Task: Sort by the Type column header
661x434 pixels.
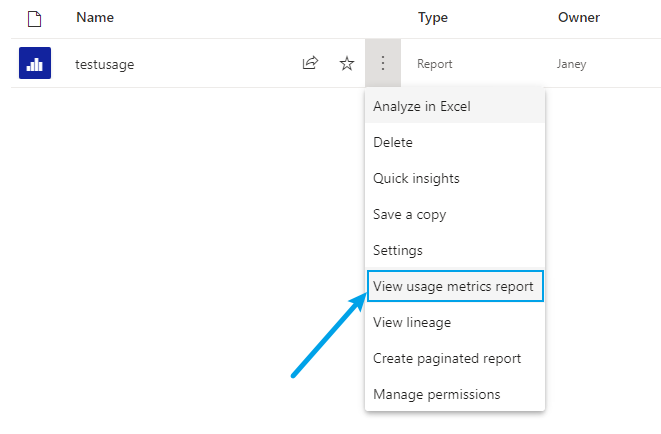Action: pos(433,18)
